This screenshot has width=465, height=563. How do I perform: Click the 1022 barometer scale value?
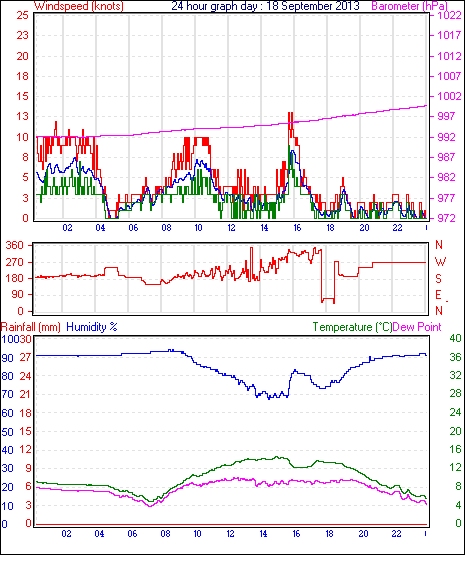tap(449, 15)
